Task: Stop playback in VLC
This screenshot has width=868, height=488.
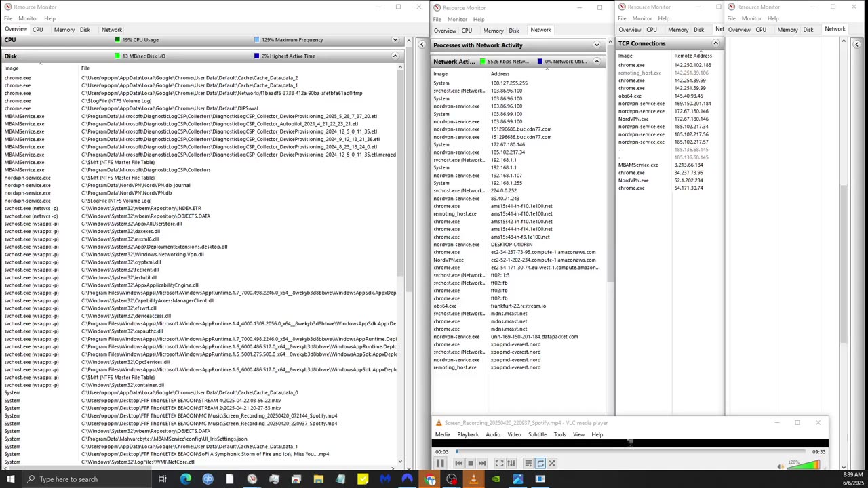Action: tap(470, 464)
